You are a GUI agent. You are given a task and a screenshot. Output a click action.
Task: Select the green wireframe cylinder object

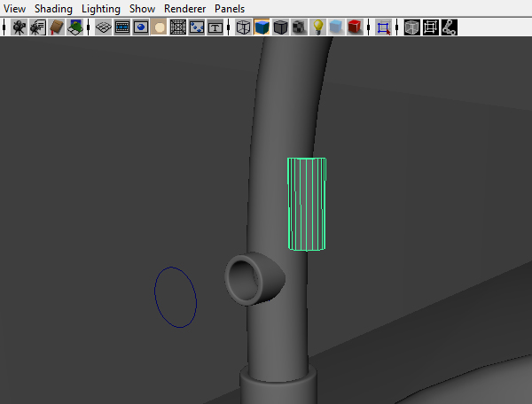(307, 205)
